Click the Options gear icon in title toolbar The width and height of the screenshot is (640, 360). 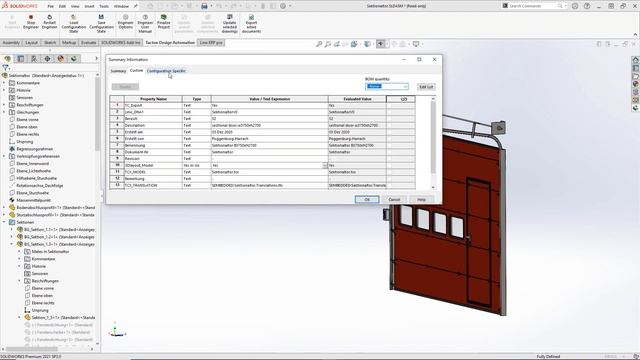click(283, 6)
